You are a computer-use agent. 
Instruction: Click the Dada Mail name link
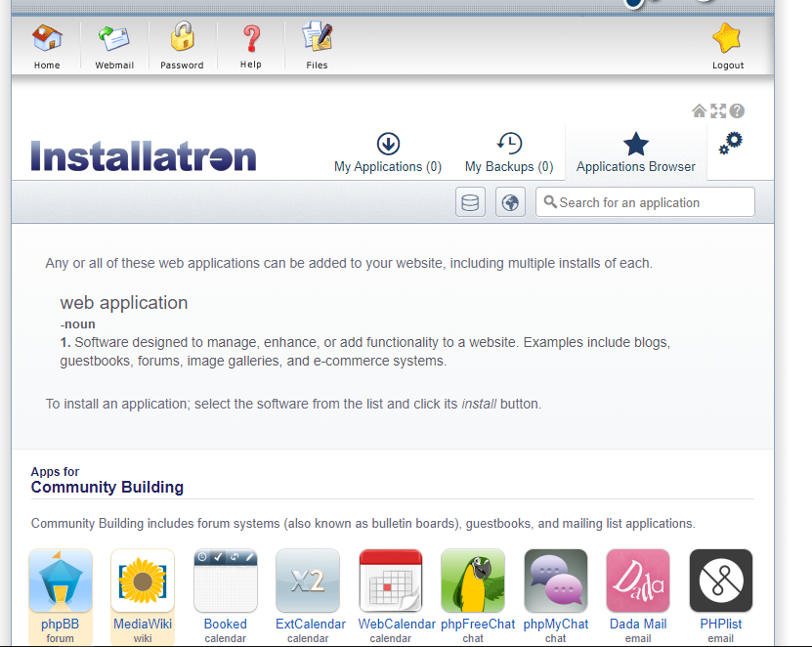click(x=638, y=624)
